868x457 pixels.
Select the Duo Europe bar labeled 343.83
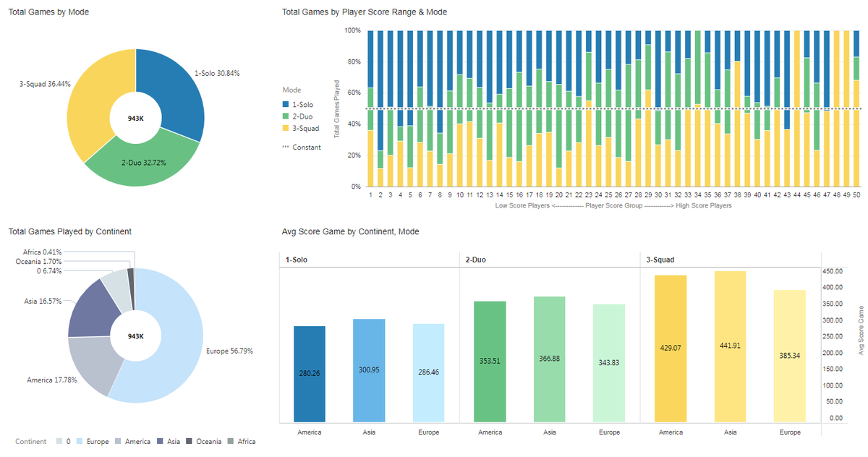[608, 363]
